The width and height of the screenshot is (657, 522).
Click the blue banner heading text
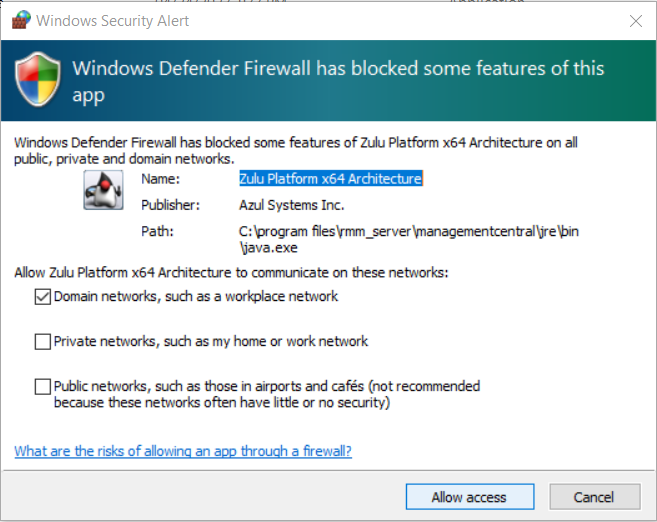tap(338, 81)
